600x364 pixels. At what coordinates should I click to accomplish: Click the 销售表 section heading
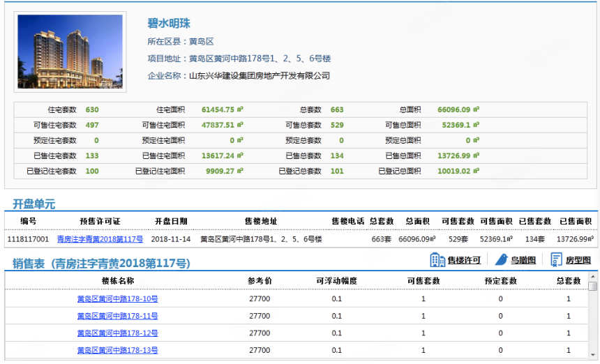click(101, 263)
